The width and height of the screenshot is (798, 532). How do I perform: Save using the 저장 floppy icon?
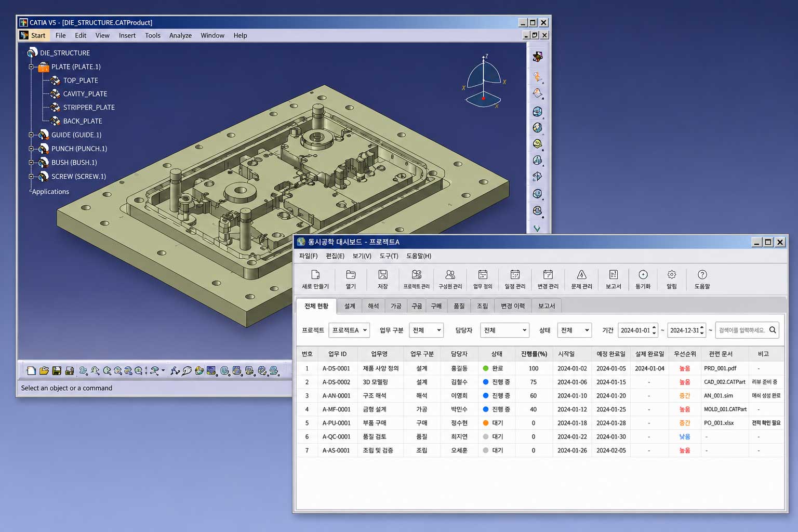point(383,274)
